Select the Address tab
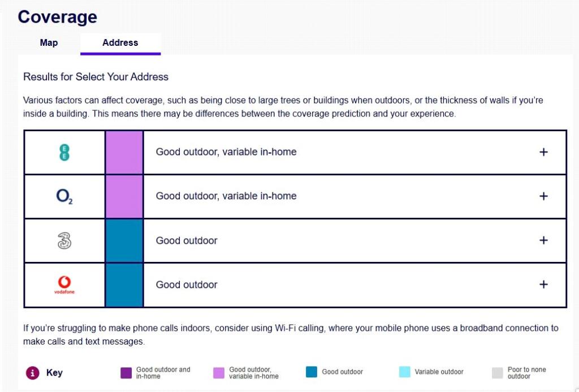Screen dimensions: 579x392 click(120, 43)
